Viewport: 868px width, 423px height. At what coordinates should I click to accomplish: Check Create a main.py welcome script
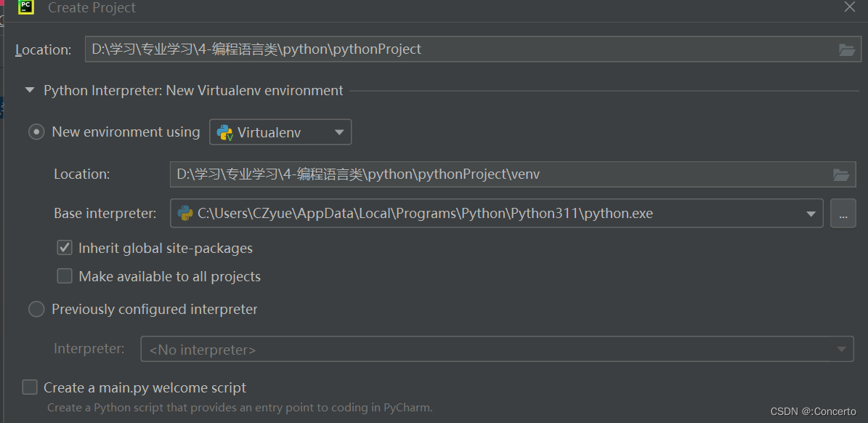pos(29,387)
